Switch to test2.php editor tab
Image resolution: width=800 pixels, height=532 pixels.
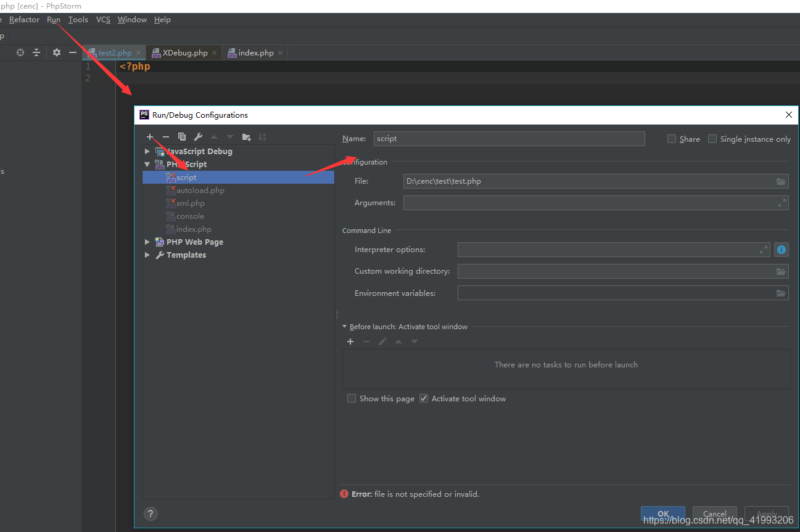coord(115,53)
